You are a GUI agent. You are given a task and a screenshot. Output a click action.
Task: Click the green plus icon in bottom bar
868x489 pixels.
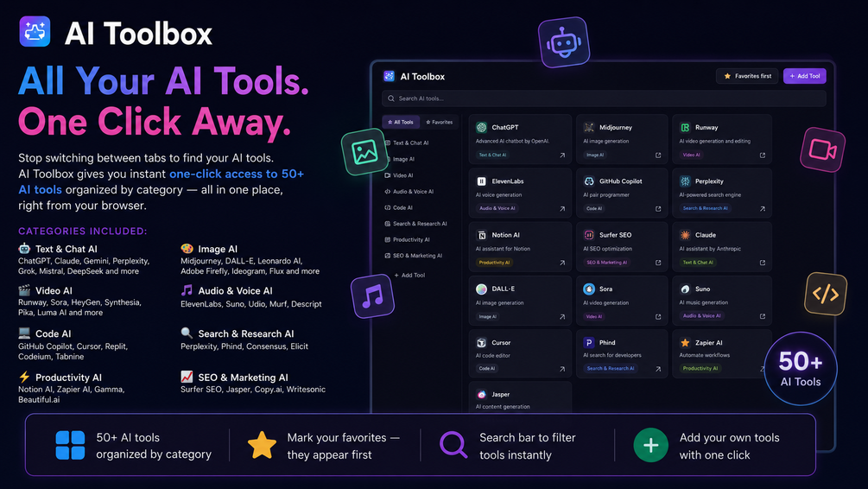pos(650,445)
